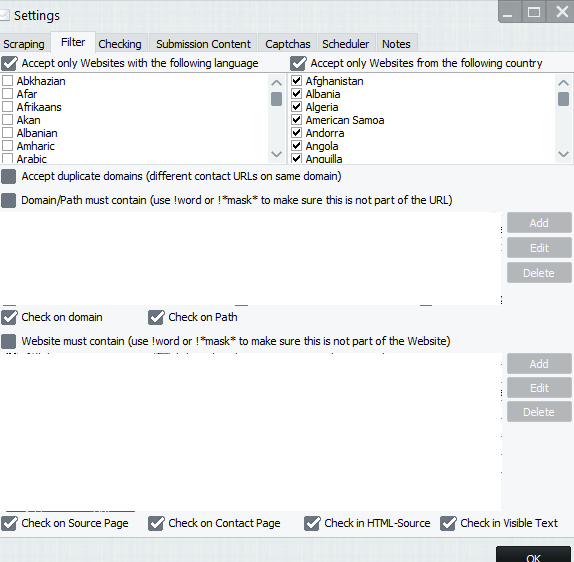
Task: Toggle the Check on Path checkbox
Action: click(156, 317)
